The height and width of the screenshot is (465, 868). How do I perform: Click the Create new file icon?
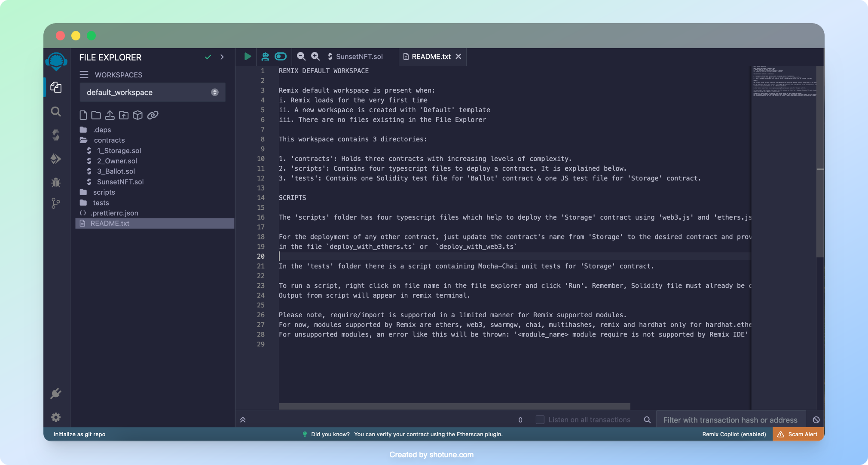[x=83, y=115]
